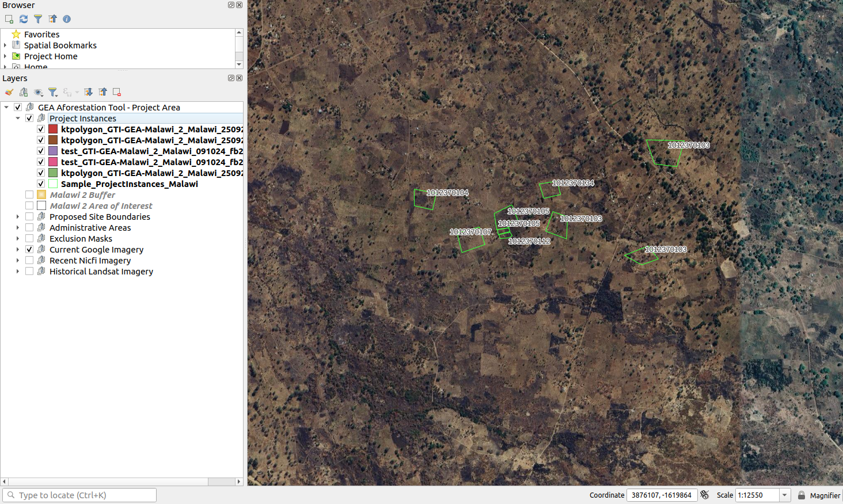Click the Favorites star icon
The image size is (843, 504).
[16, 35]
